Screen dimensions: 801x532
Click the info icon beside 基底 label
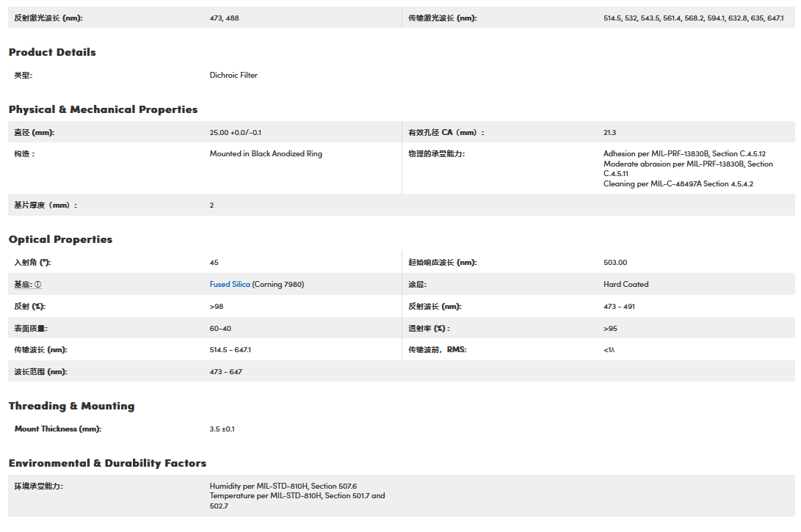click(37, 285)
